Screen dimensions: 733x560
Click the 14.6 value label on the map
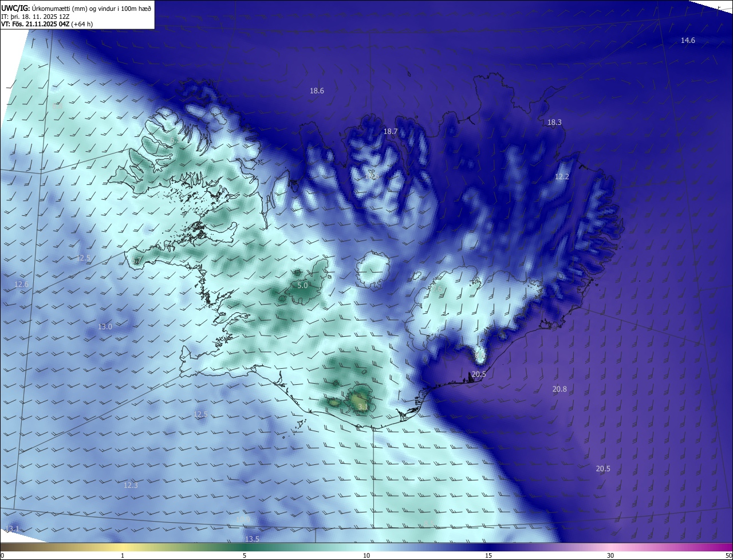pyautogui.click(x=688, y=40)
